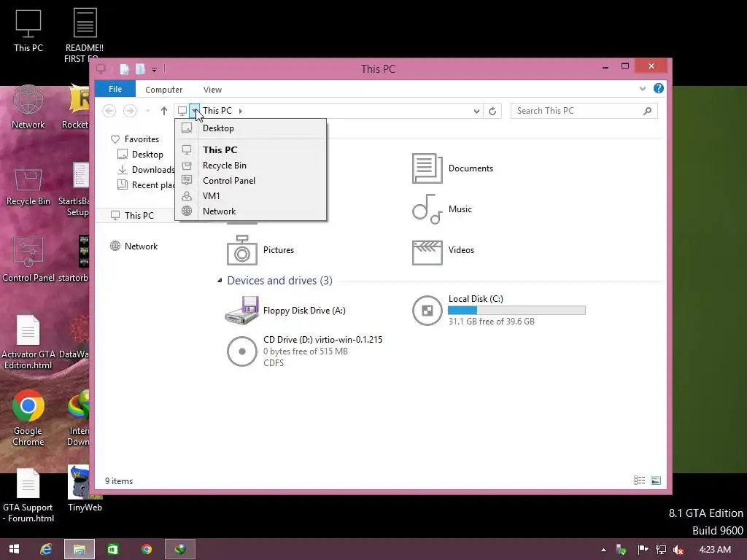This screenshot has width=747, height=560.
Task: Choose Network in the dropdown list
Action: pyautogui.click(x=251, y=211)
